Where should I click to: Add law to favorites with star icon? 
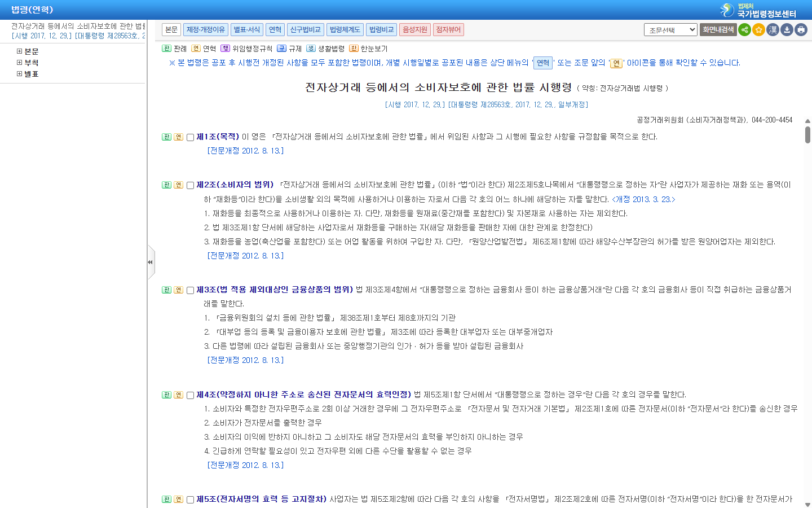coord(758,29)
